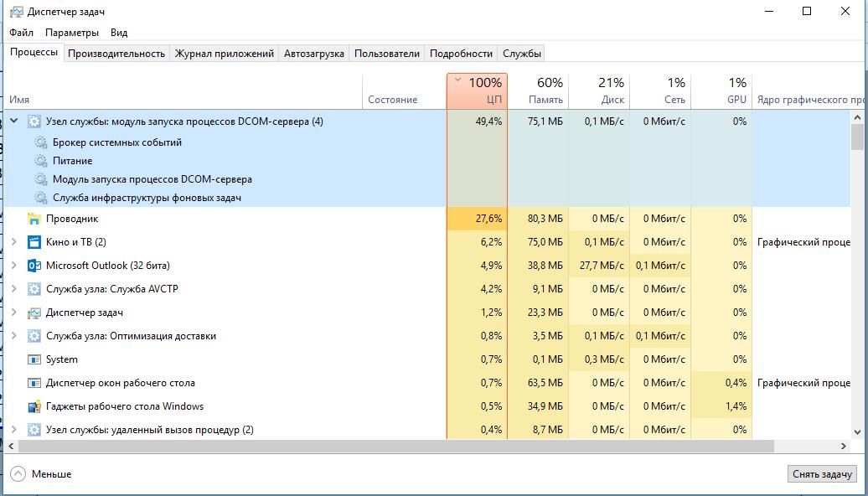Open the Параметры menu
868x496 pixels.
(x=72, y=33)
